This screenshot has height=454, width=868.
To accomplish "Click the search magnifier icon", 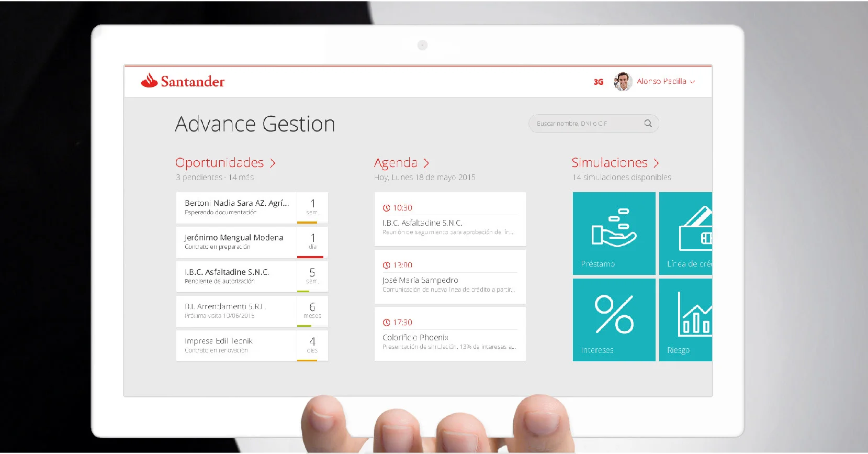I will point(648,123).
